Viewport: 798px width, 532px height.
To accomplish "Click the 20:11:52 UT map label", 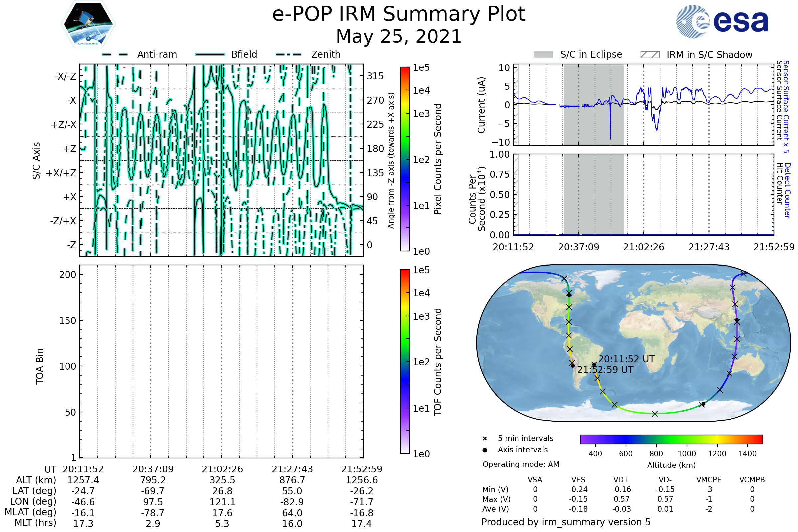I will [x=626, y=359].
